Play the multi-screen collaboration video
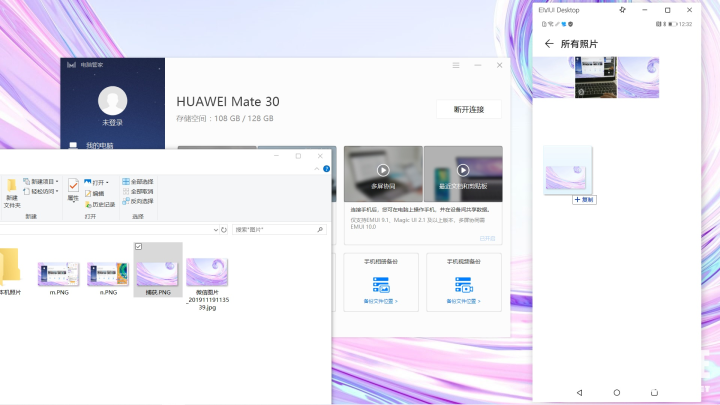 [x=383, y=170]
